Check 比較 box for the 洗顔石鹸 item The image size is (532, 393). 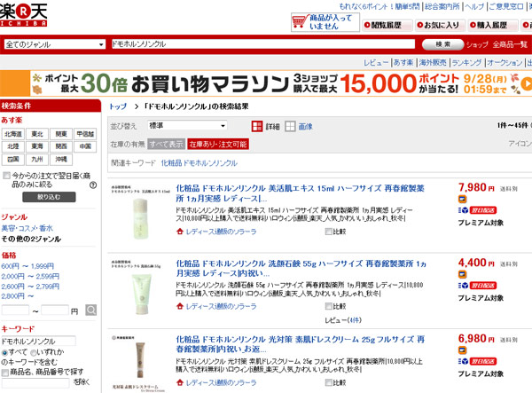[x=328, y=306]
